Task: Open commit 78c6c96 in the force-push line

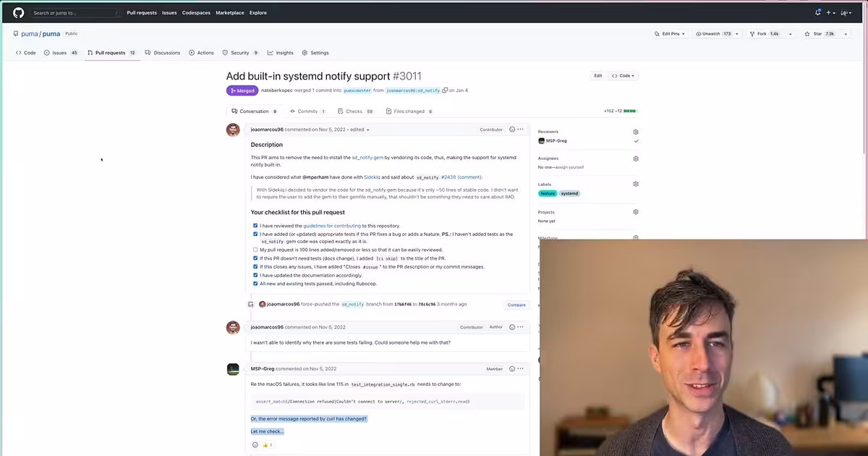Action: point(426,304)
